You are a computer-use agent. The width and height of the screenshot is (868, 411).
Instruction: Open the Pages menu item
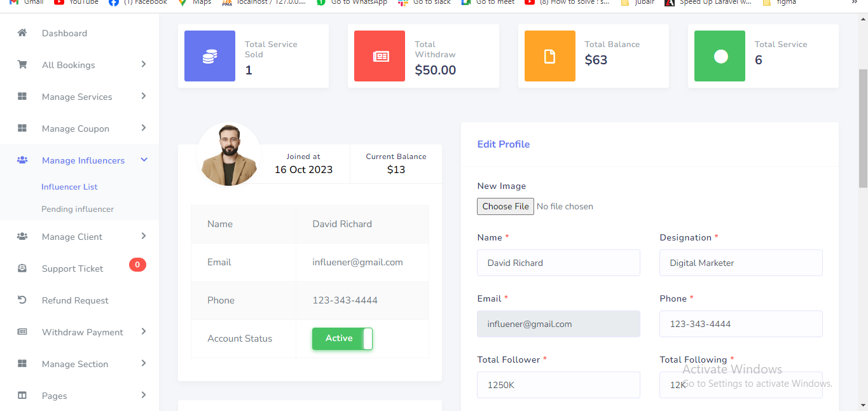(54, 396)
